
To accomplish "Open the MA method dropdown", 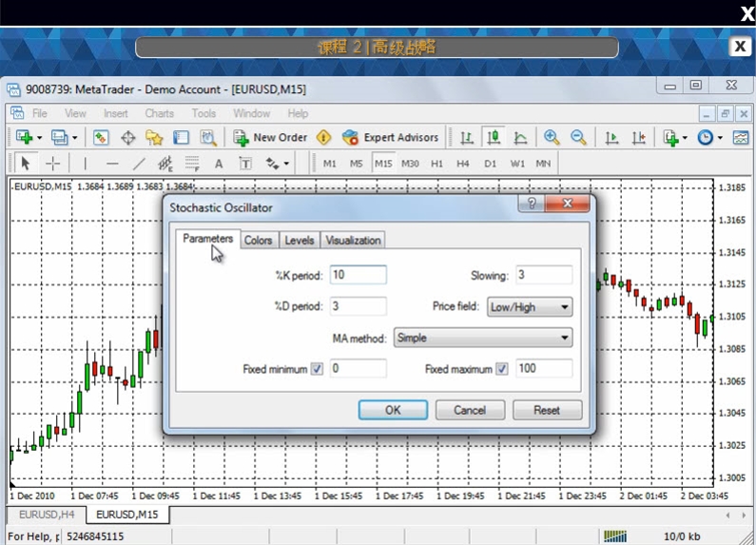I will coord(483,338).
